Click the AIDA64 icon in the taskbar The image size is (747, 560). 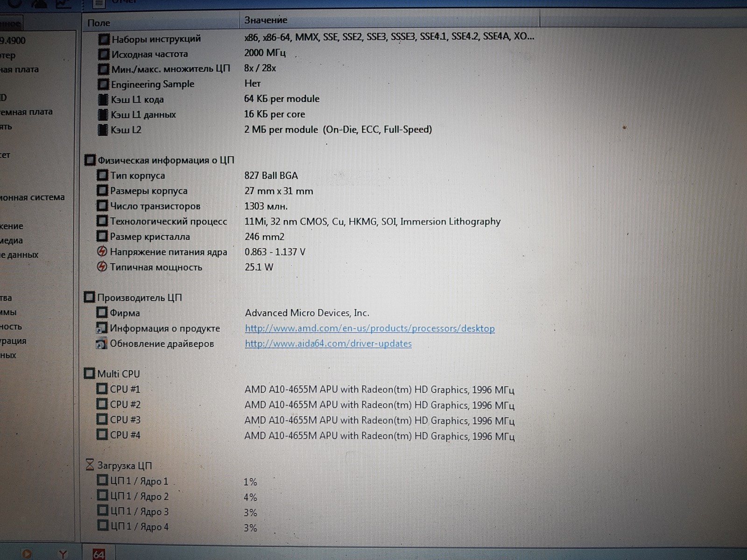coord(99,553)
